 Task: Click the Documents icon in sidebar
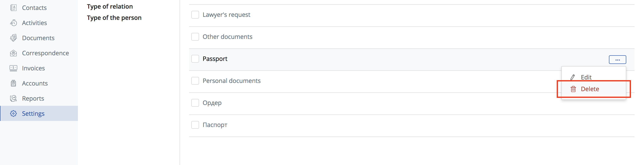[13, 38]
